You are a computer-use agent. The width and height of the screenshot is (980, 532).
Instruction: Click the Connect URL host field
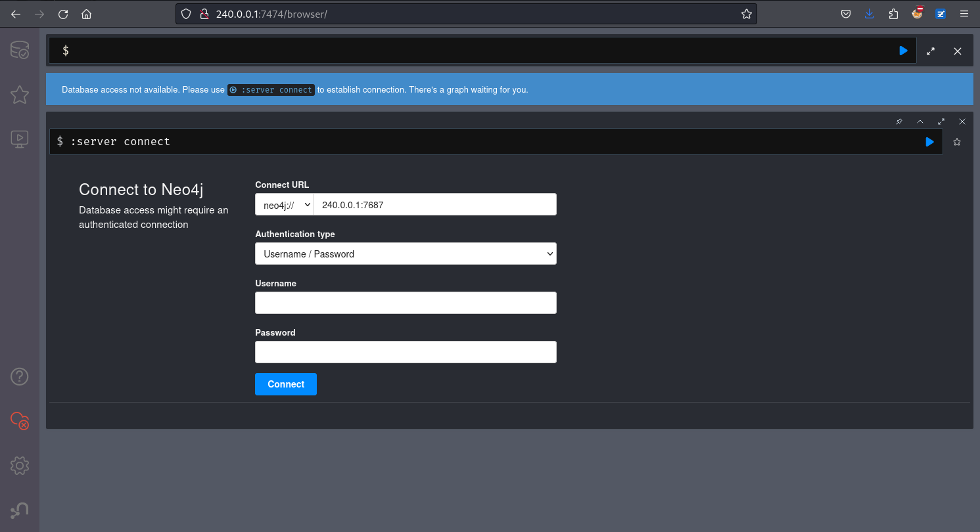point(435,204)
